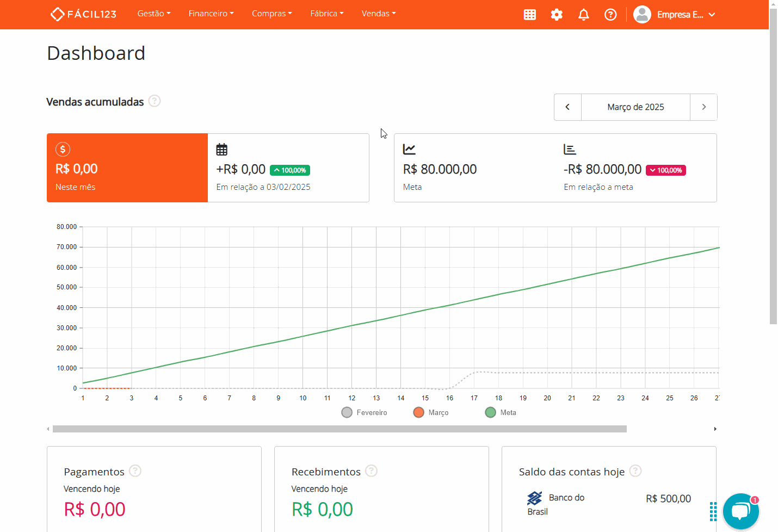
Task: Open the Financeiro menu
Action: tap(211, 14)
